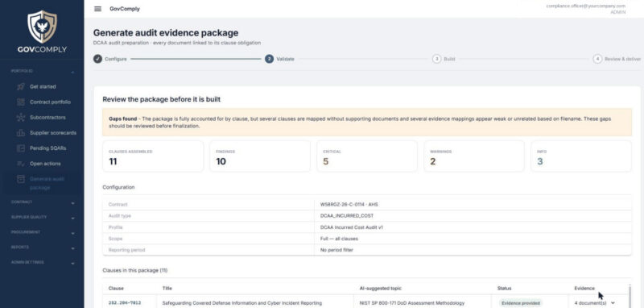644x308 pixels.
Task: Select the Critical 5 card
Action: coord(367,156)
